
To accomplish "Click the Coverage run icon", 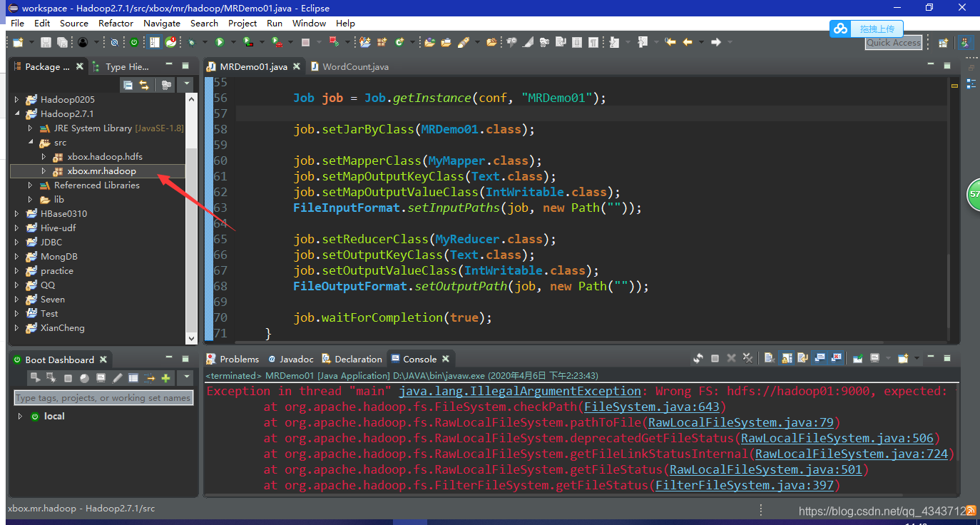I will point(248,42).
